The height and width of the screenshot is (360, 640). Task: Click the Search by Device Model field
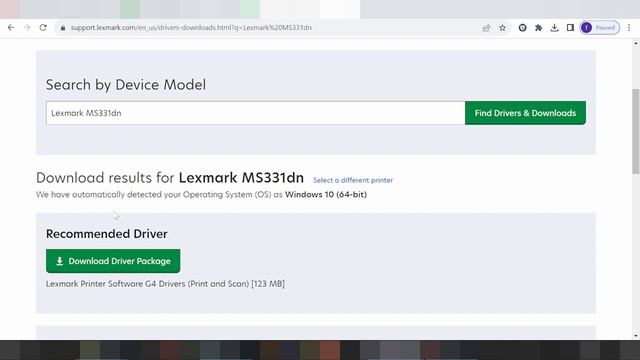click(x=256, y=113)
